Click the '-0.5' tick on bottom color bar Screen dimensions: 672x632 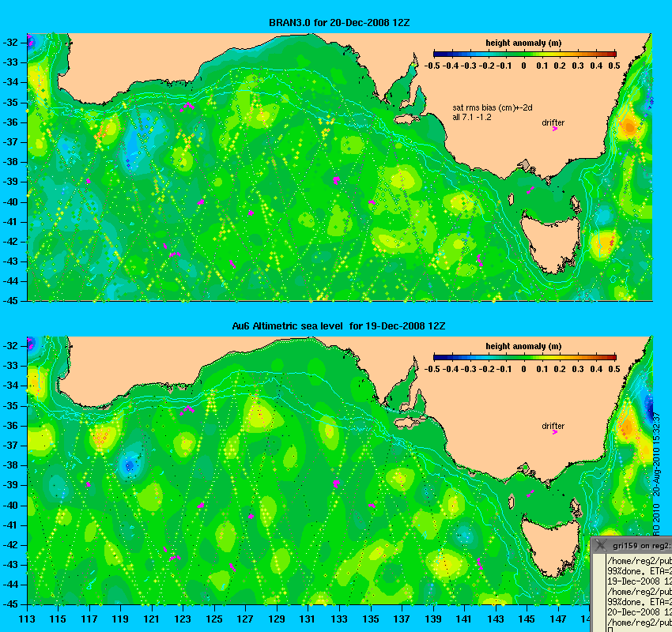(432, 369)
